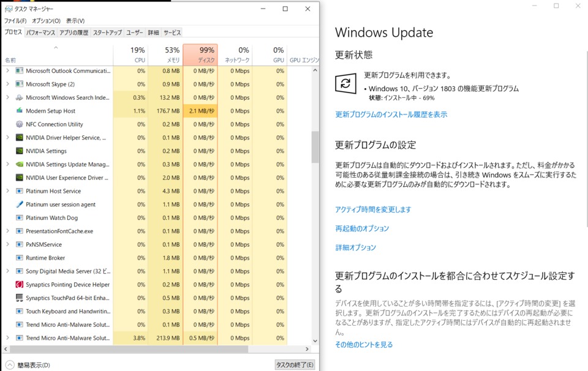Screen dimensions: 588x371
Task: Click the Sony Digital Media Server icon
Action: pos(20,271)
